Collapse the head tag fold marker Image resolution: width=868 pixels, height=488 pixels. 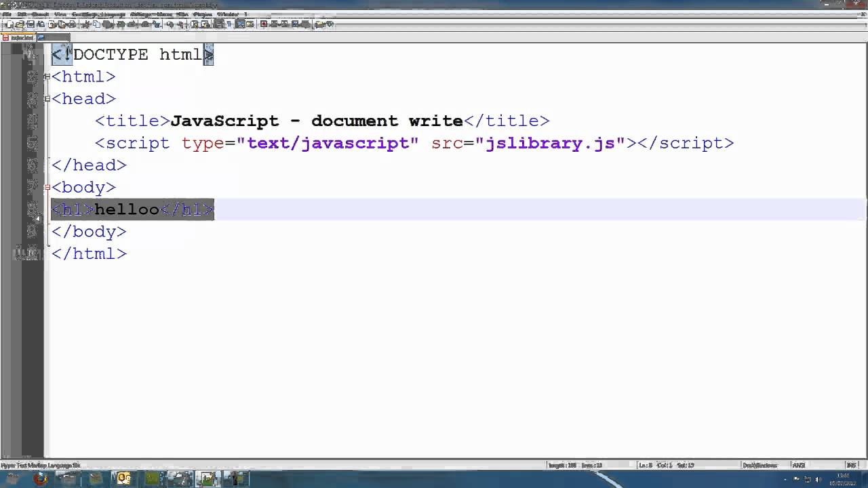pos(47,99)
